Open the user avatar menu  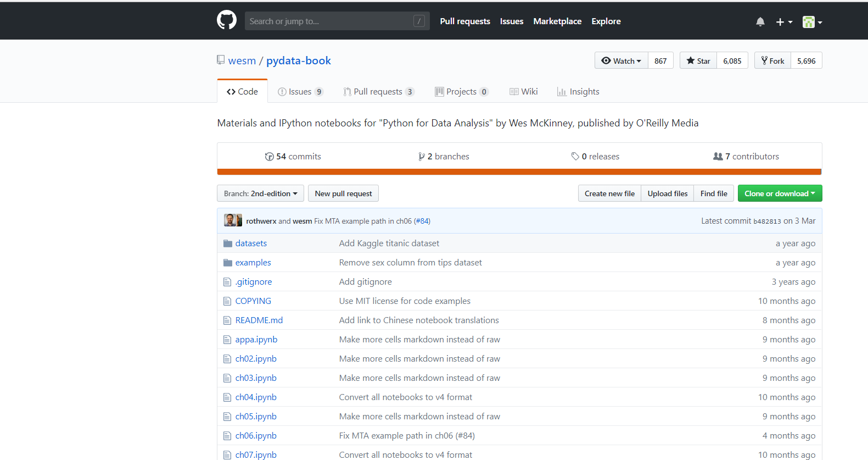tap(812, 22)
